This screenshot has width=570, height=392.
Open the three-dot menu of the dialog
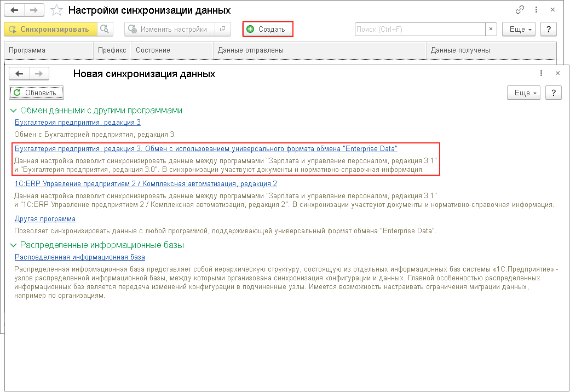541,73
